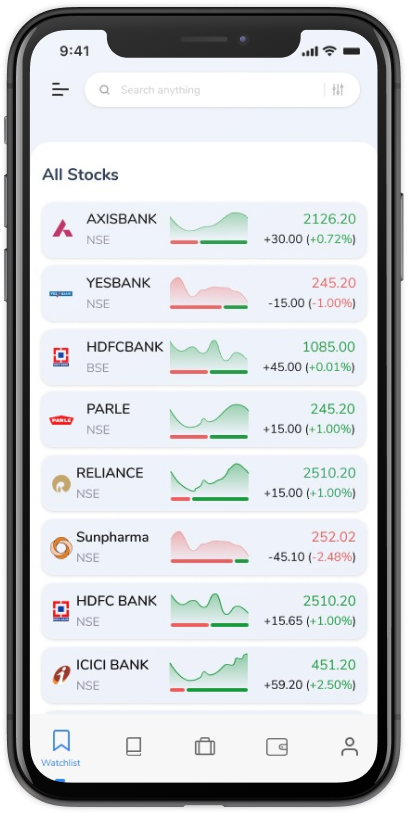412x814 pixels.
Task: Tap the Sunpharma price 252.02
Action: click(x=334, y=537)
